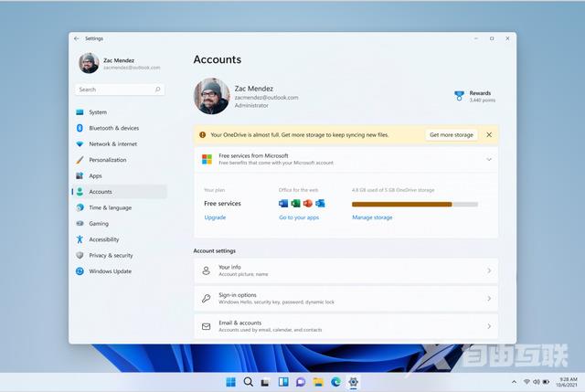Click sidebar Zac Mendez account avatar
This screenshot has width=585, height=392.
(x=89, y=63)
